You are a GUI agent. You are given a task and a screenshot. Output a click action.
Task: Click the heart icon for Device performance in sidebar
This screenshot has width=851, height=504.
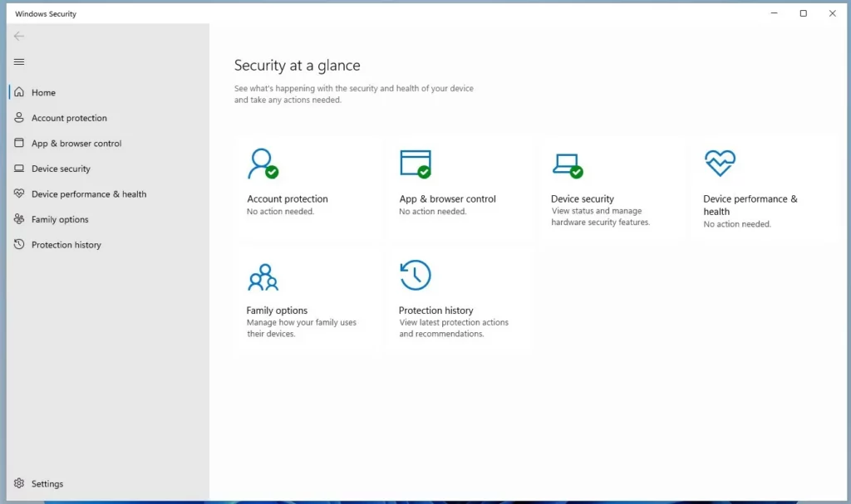(19, 193)
